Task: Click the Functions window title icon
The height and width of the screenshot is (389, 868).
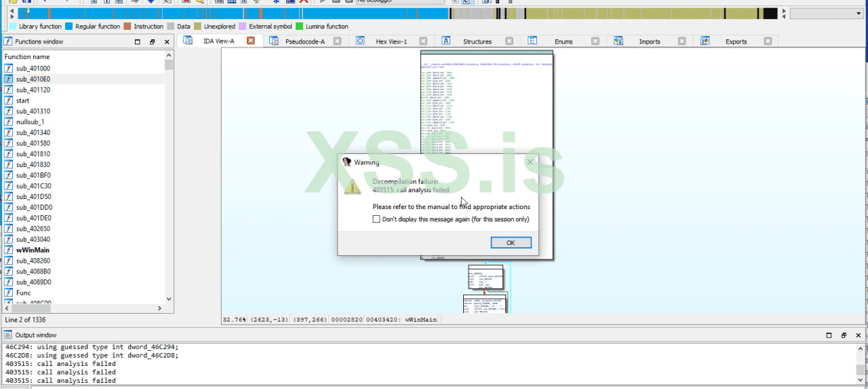Action: pos(9,41)
